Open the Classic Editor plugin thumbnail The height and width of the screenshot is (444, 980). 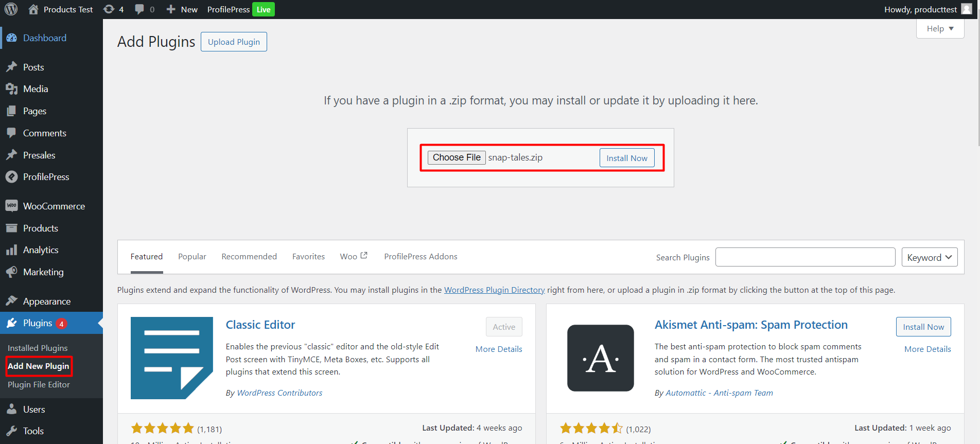click(171, 358)
